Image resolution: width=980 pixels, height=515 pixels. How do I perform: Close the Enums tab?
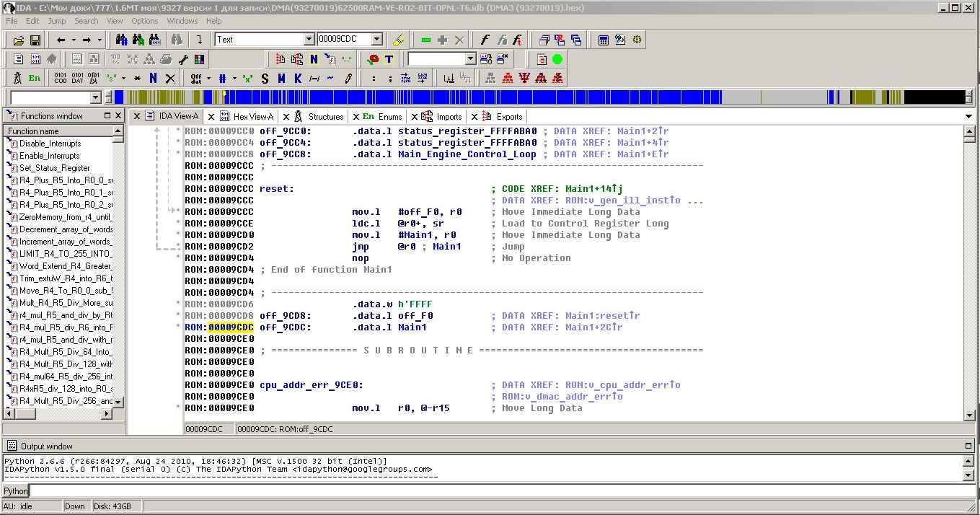pyautogui.click(x=356, y=117)
